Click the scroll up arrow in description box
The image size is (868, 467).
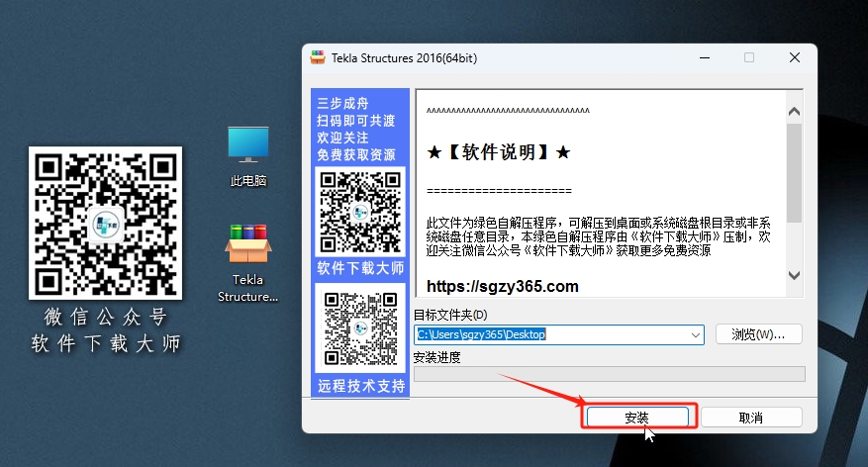794,112
